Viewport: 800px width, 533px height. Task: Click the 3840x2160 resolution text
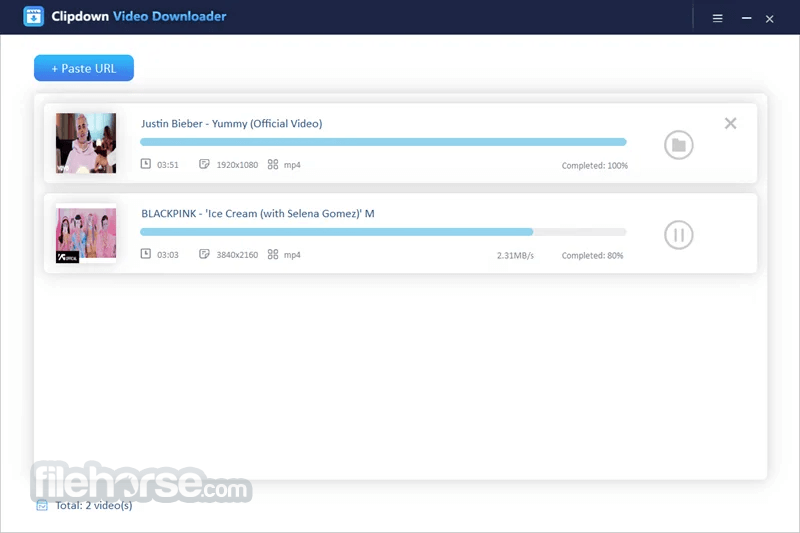[x=237, y=255]
